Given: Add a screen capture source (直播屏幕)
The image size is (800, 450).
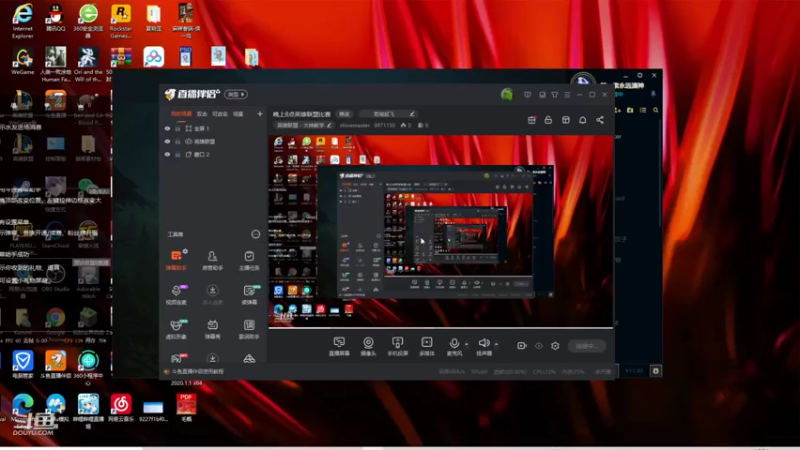Looking at the screenshot, I should click(x=339, y=346).
